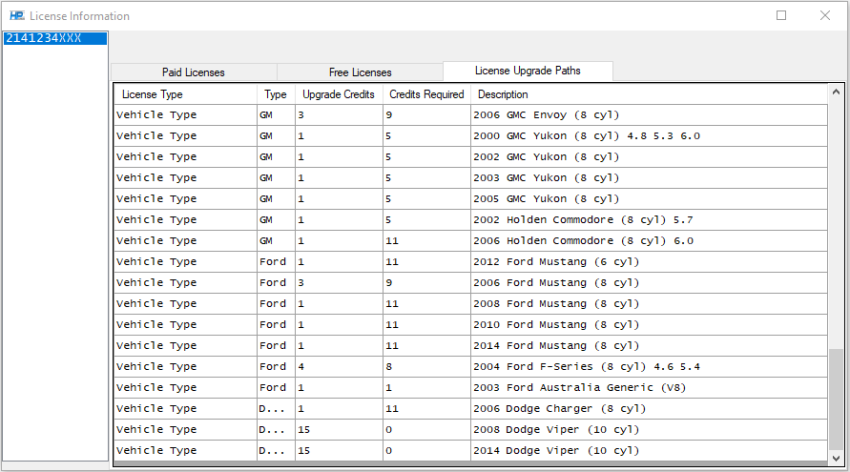850x472 pixels.
Task: Click the HP Tuners logo in title bar
Action: [17, 16]
